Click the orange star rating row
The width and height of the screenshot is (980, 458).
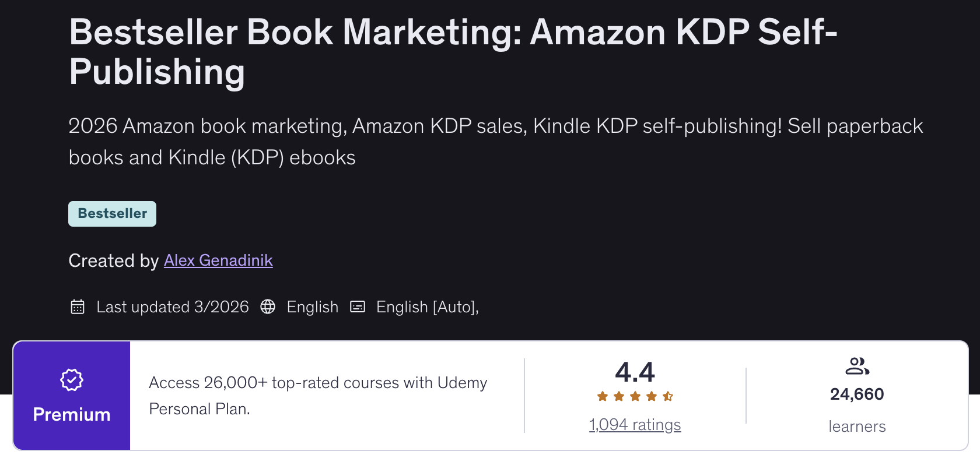pyautogui.click(x=635, y=397)
